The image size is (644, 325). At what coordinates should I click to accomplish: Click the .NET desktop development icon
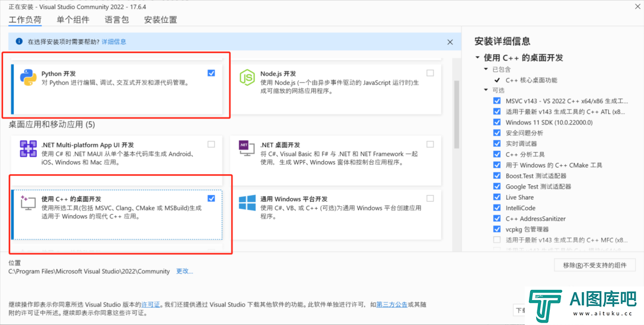(247, 150)
